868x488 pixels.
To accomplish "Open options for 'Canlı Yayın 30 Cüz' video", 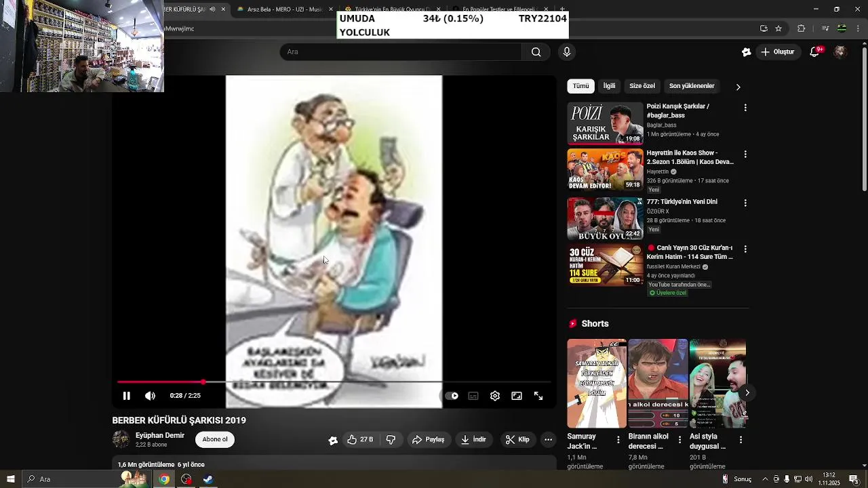I will pos(745,249).
